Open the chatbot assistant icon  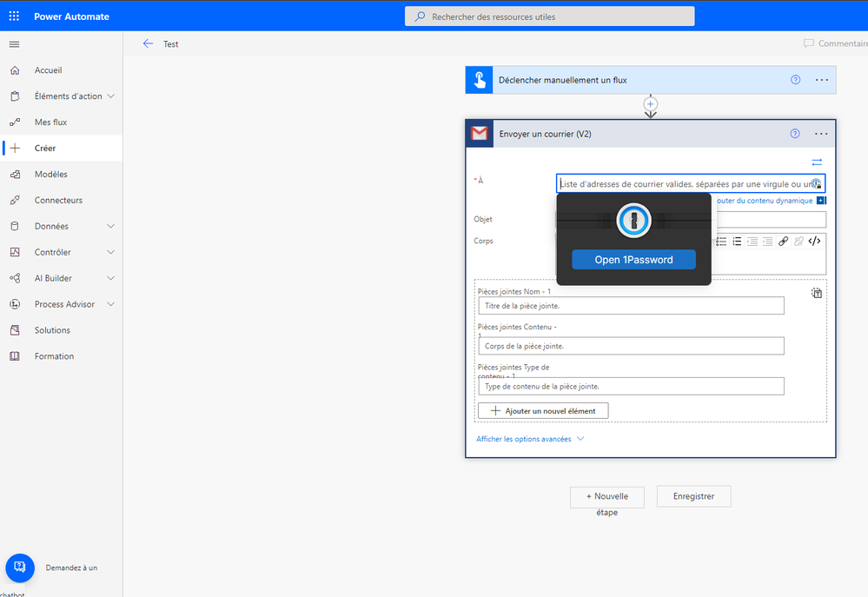click(20, 567)
